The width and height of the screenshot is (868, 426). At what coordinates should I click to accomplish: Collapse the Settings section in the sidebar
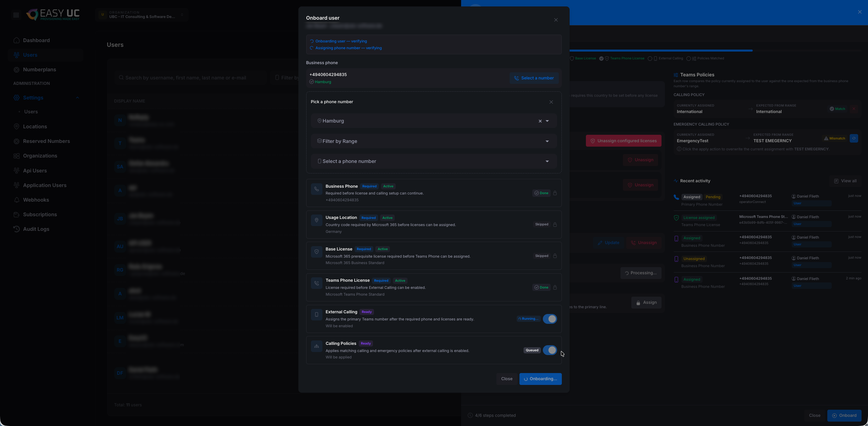point(78,98)
